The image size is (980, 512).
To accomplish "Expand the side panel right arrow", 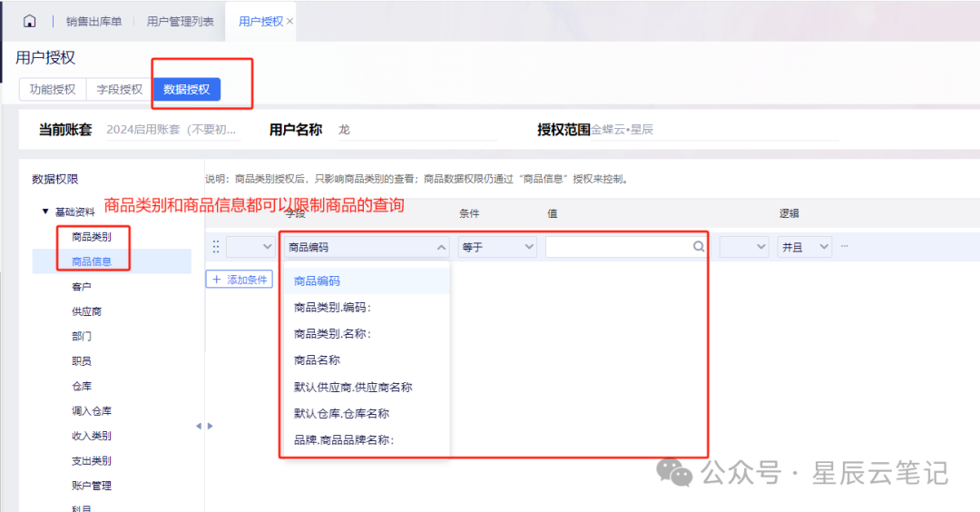I will [x=210, y=426].
